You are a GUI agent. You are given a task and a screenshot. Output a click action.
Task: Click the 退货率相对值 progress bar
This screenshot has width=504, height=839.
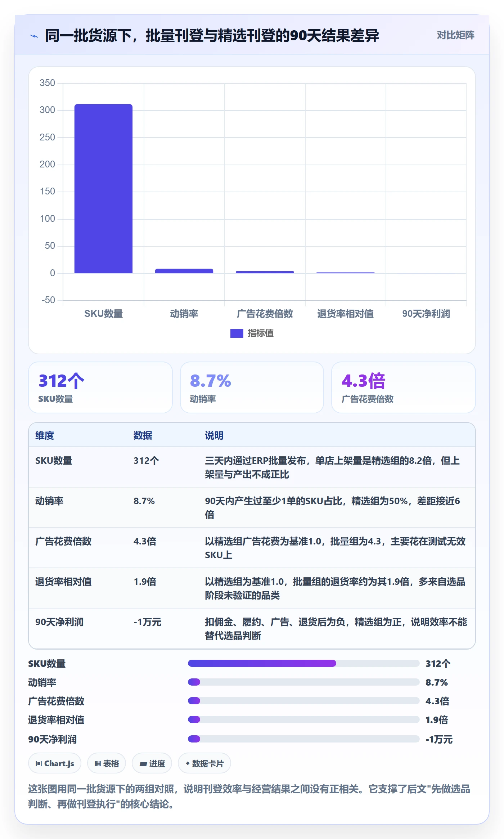pyautogui.click(x=303, y=719)
